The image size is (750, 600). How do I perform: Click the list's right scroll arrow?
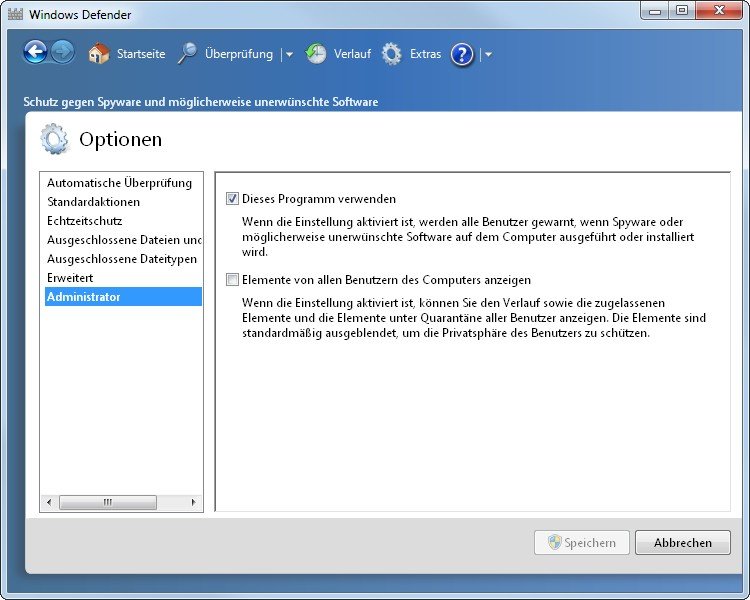click(x=193, y=502)
